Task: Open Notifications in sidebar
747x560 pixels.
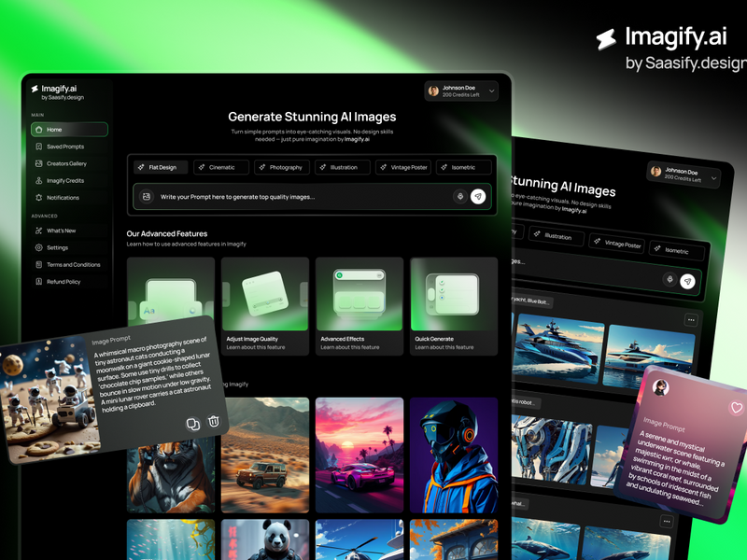Action: click(x=69, y=198)
